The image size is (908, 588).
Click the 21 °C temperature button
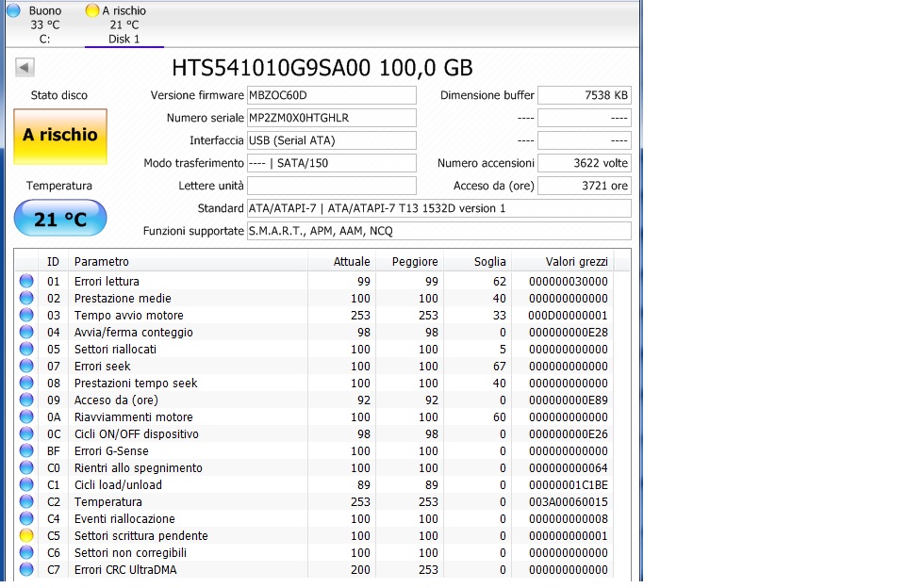pyautogui.click(x=60, y=219)
